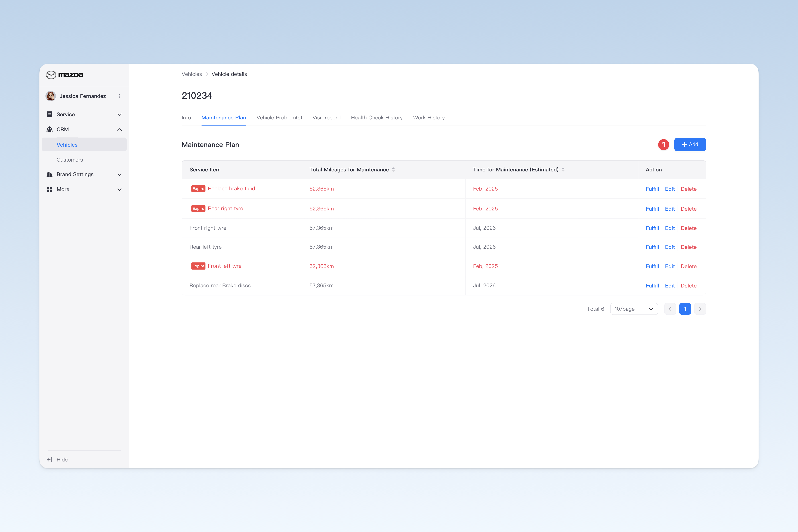The image size is (798, 532).
Task: Sort by Time for Maintenance column
Action: click(x=563, y=170)
